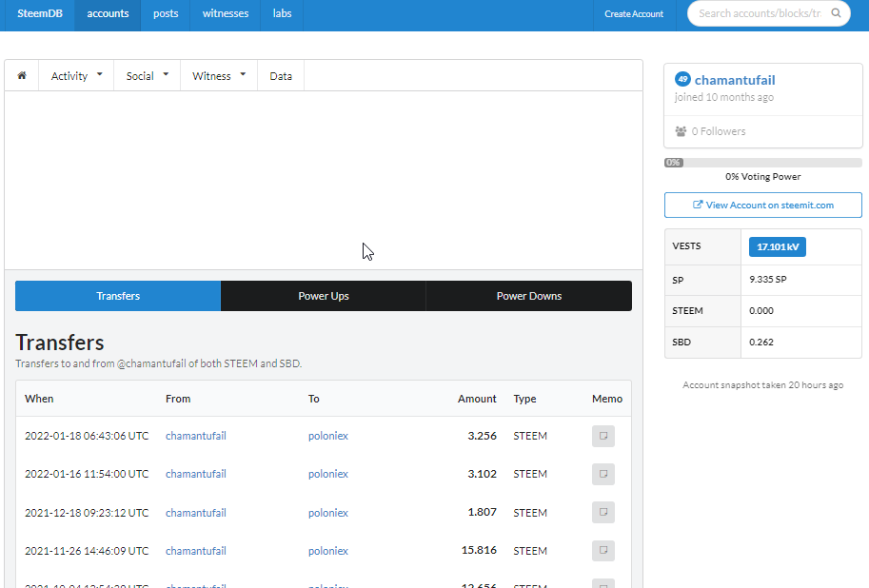Click the reputation 49 badge
The height and width of the screenshot is (588, 869).
[x=682, y=79]
